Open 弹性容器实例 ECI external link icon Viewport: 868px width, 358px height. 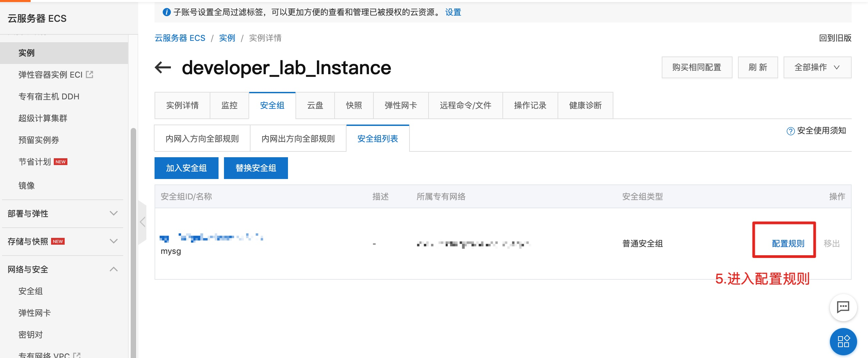point(90,75)
